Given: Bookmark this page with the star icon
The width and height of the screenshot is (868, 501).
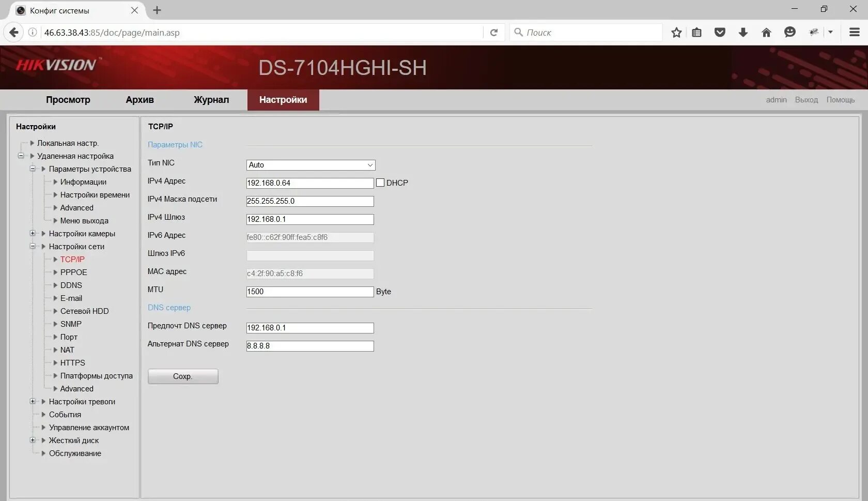Looking at the screenshot, I should 676,33.
